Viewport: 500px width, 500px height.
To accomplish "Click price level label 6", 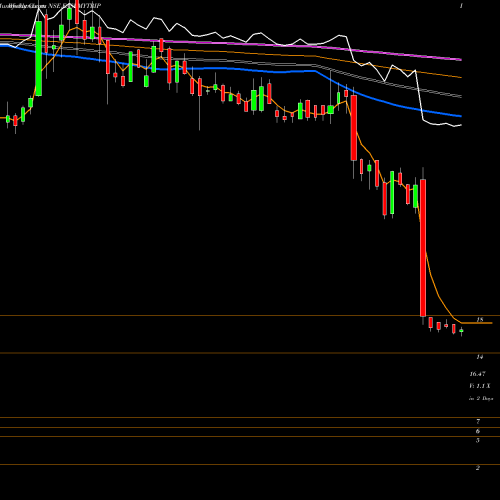I will (x=478, y=431).
